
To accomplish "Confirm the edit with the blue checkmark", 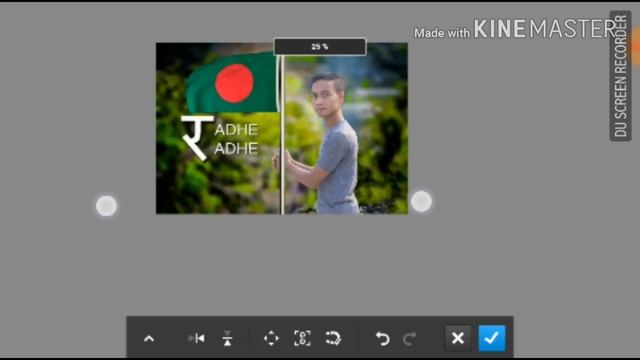I will [492, 338].
